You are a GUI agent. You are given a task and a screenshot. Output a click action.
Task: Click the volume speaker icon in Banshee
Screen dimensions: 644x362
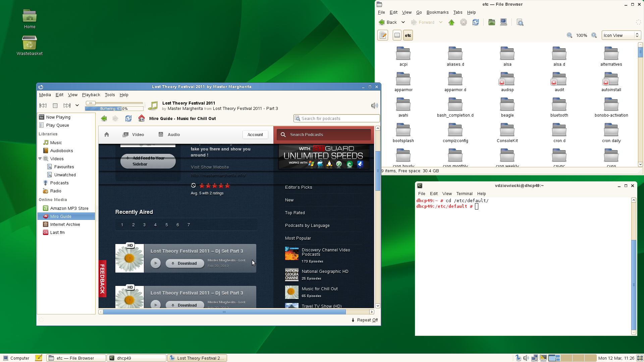374,106
